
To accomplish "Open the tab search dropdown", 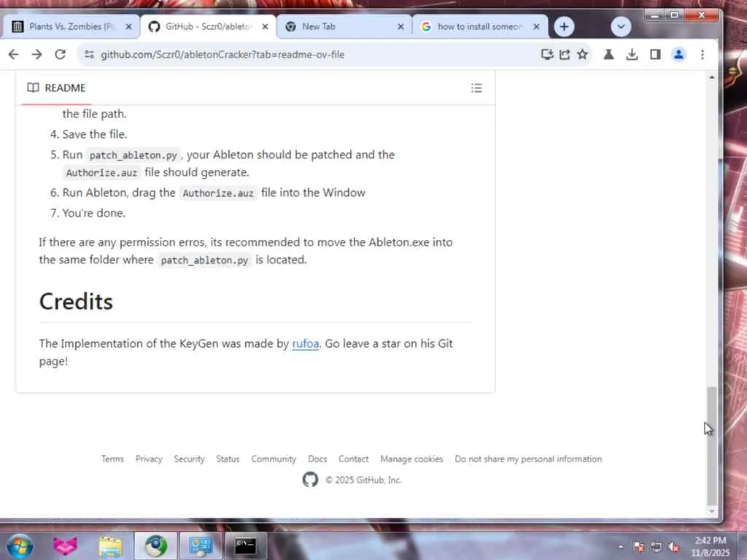I will point(621,27).
